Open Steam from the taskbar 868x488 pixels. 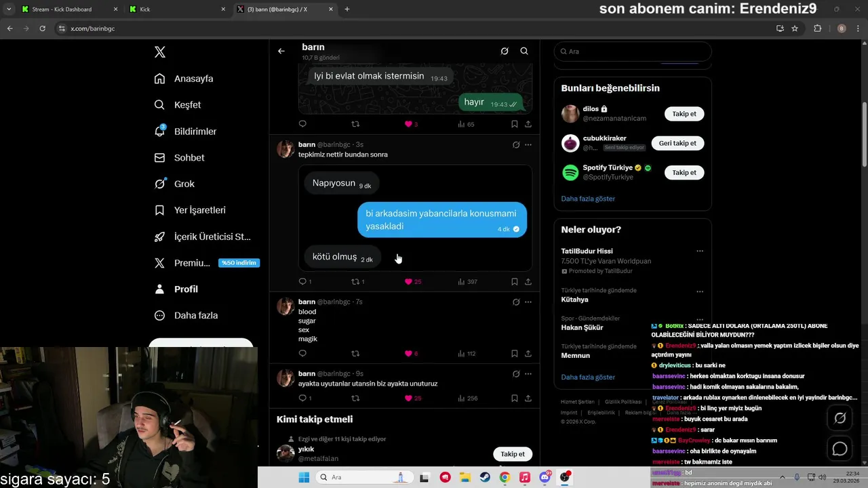tap(485, 477)
